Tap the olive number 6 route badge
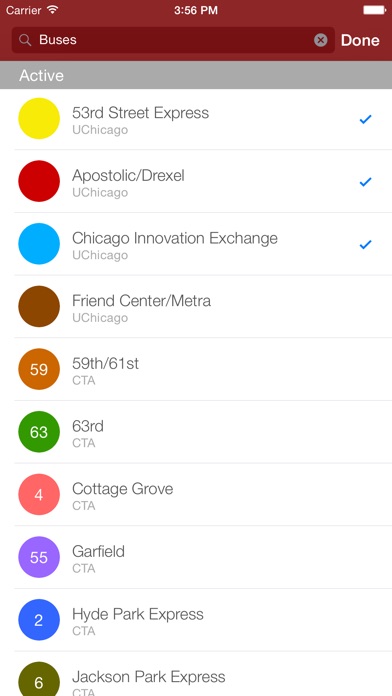 coord(39,679)
